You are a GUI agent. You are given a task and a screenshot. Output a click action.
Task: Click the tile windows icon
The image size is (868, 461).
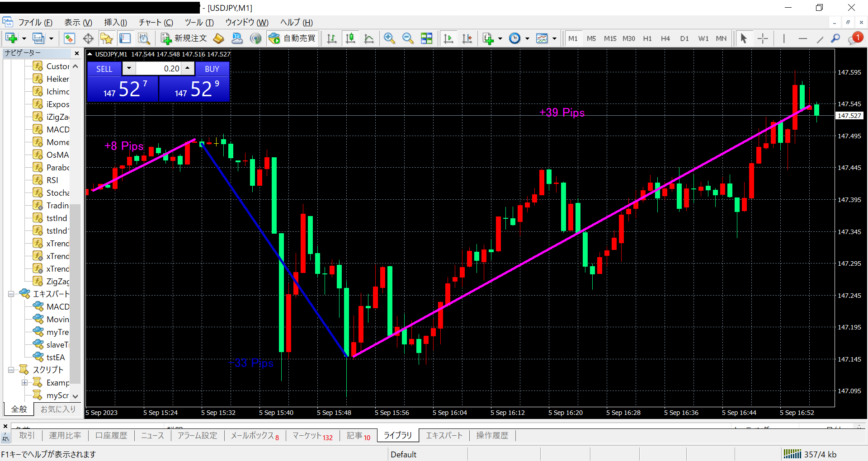(x=426, y=38)
